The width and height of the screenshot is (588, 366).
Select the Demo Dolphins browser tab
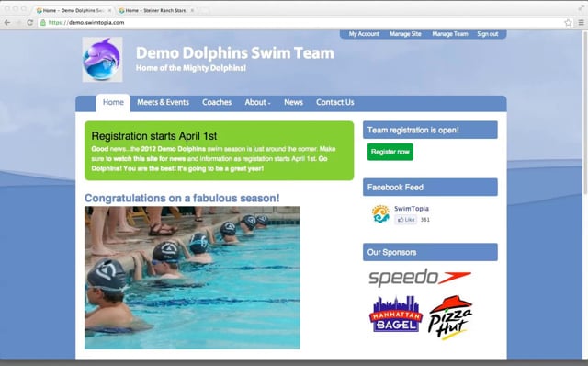pos(73,10)
